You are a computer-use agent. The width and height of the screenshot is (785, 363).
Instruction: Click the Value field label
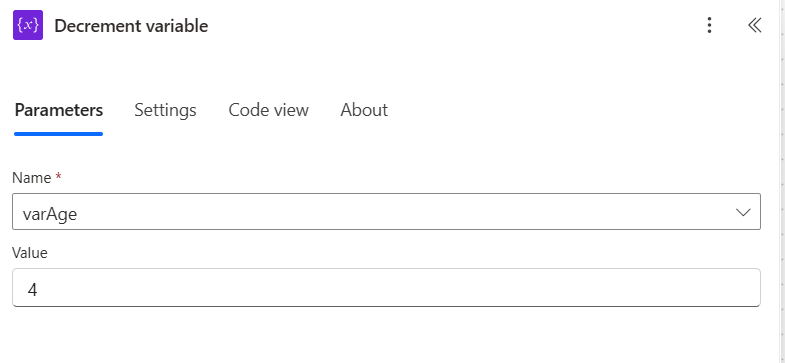tap(30, 253)
